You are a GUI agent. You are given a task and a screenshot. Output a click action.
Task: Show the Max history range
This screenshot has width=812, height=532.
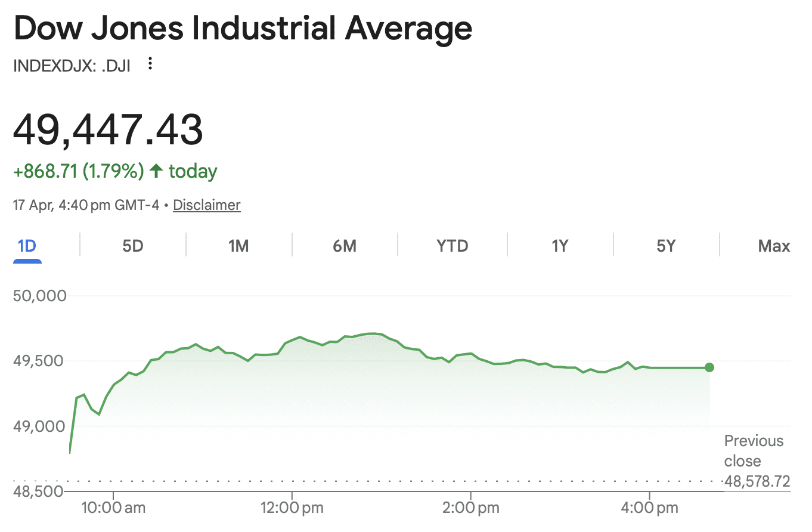click(x=774, y=246)
